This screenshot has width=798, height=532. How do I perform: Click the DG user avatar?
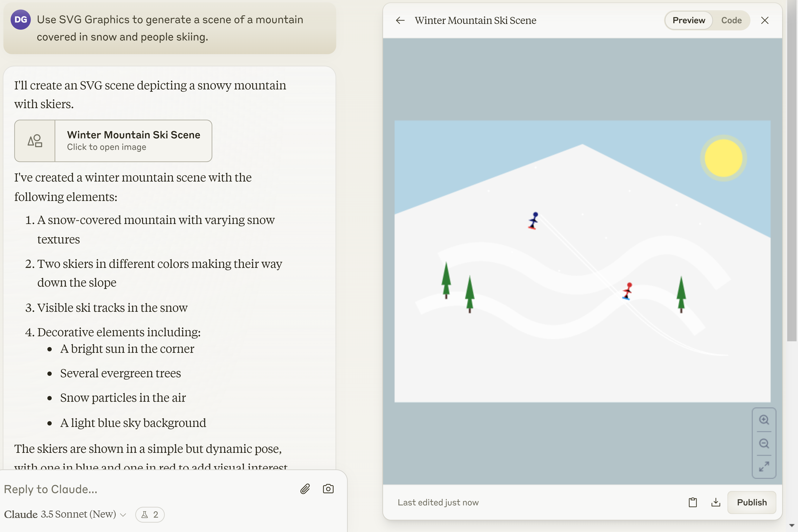pos(20,20)
